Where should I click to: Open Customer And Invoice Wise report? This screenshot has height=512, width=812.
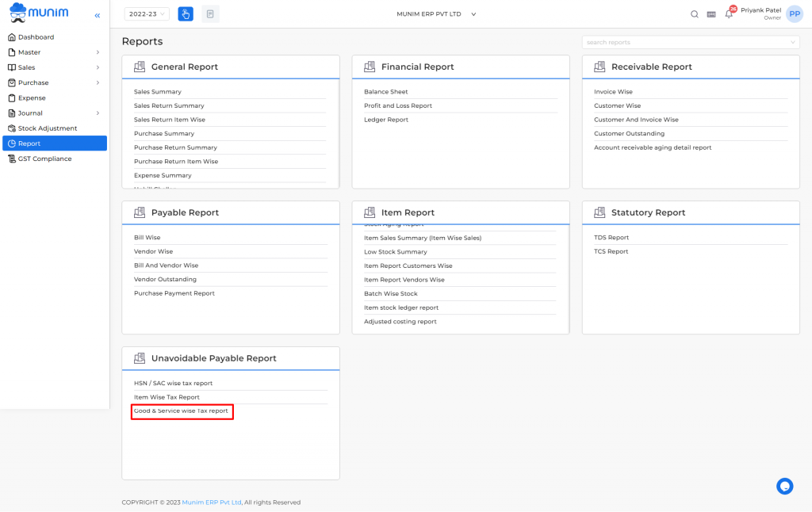(x=636, y=120)
